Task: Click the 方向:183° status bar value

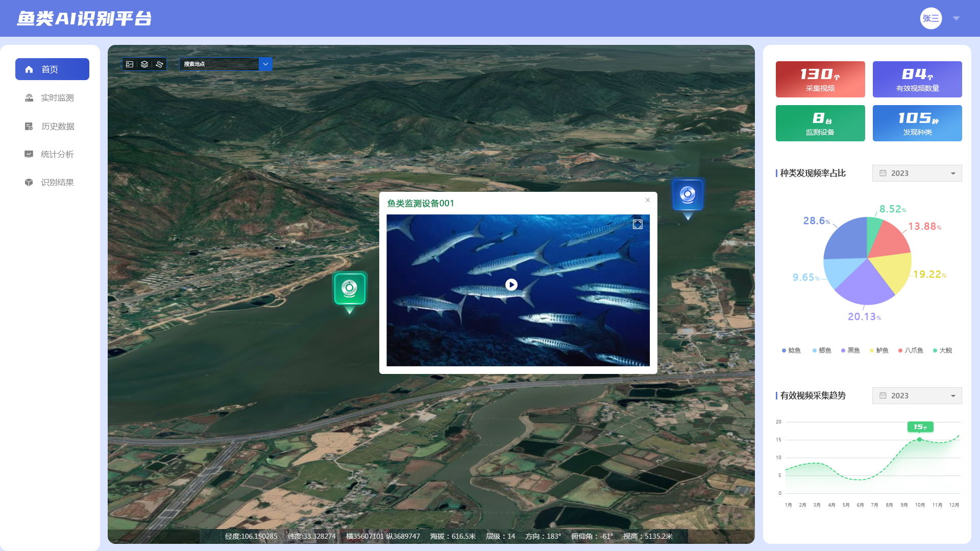Action: tap(543, 536)
